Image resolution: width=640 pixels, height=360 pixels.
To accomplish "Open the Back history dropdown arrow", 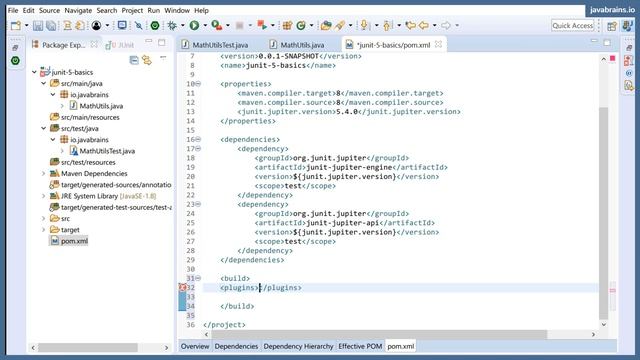I will tap(434, 26).
